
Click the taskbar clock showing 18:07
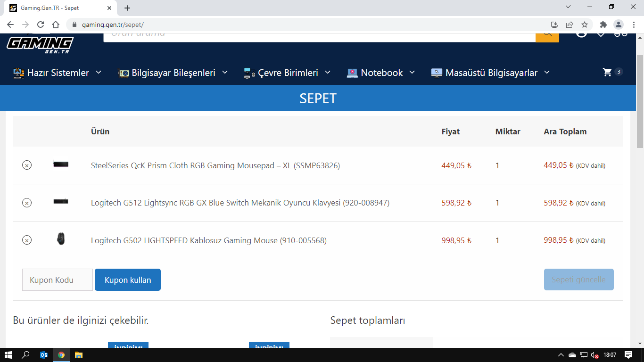click(610, 355)
